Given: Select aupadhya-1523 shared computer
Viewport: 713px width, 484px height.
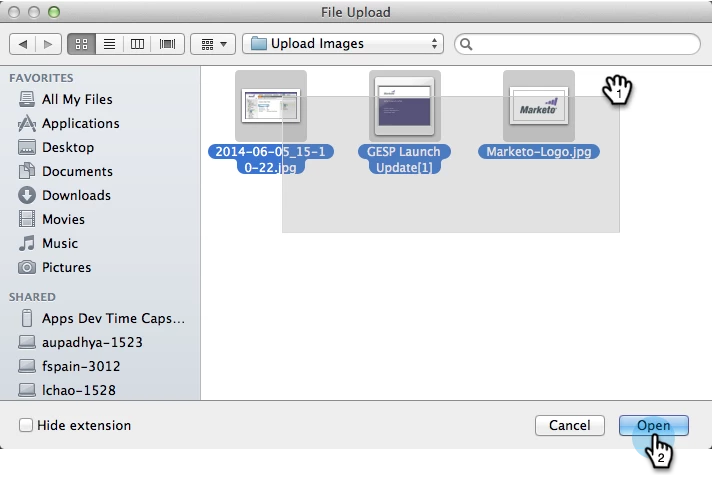Looking at the screenshot, I should (92, 342).
